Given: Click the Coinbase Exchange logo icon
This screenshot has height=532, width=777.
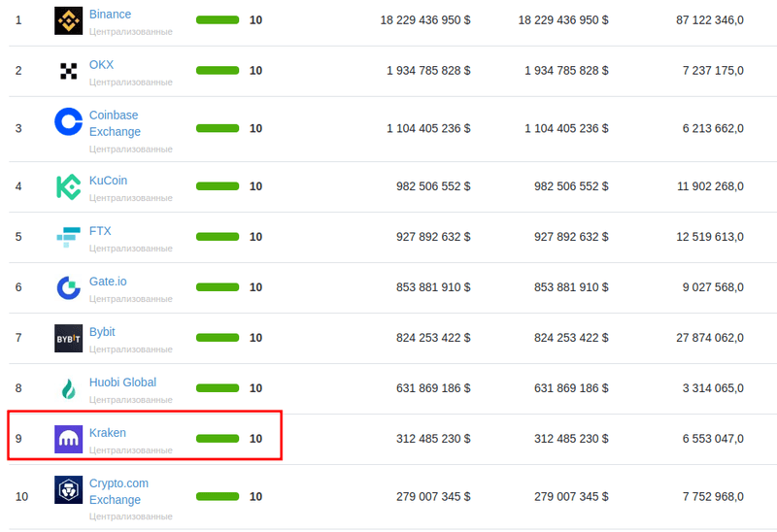Looking at the screenshot, I should [68, 121].
